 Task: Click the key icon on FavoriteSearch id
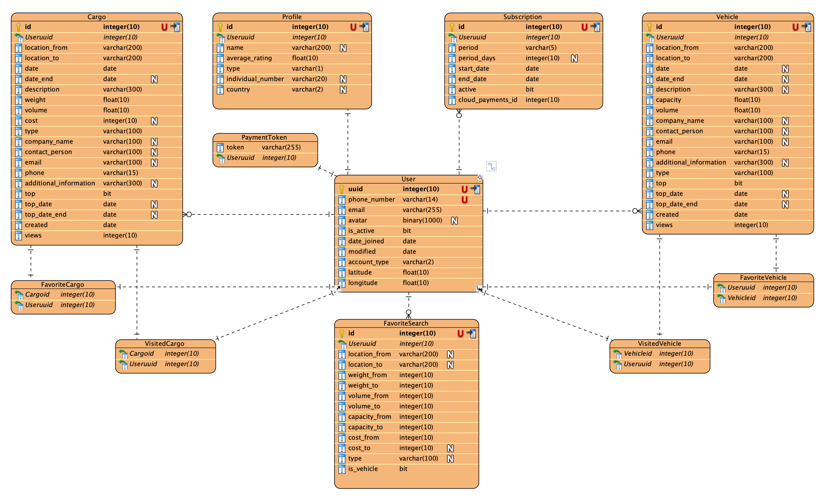[x=342, y=333]
